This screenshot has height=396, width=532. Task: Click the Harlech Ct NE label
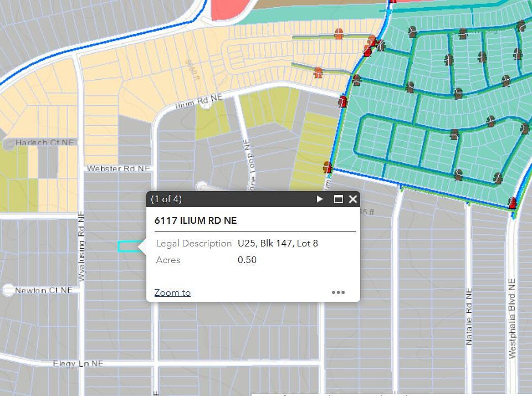(x=44, y=142)
